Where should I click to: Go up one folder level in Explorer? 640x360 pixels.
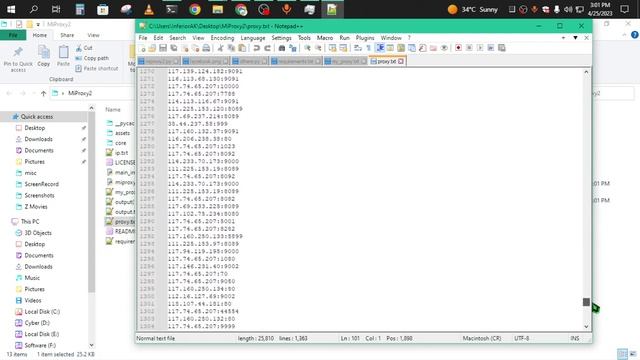[43, 93]
